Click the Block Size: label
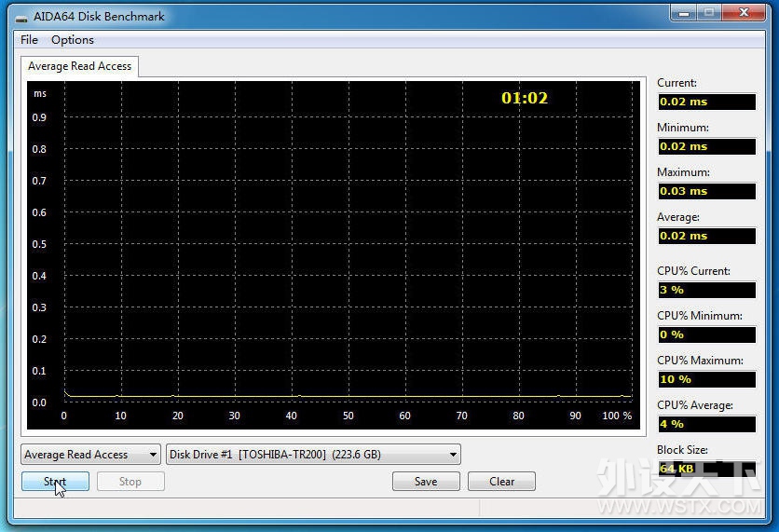Viewport: 779px width, 532px height. [x=682, y=450]
